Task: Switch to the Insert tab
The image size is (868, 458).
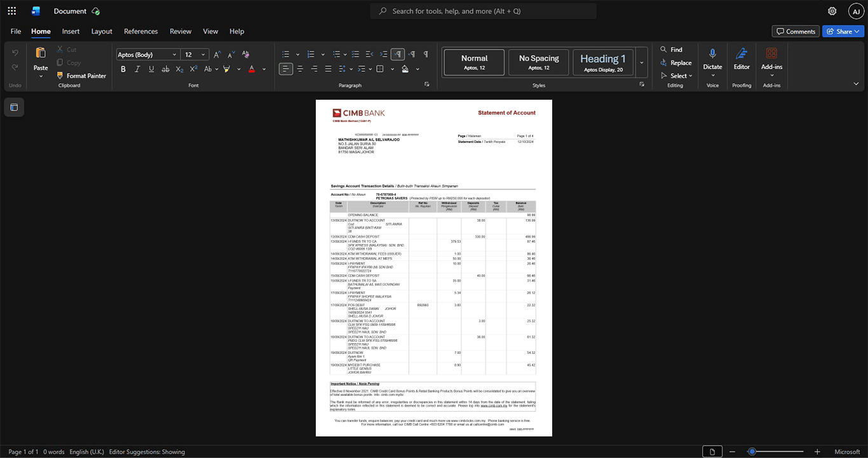Action: (71, 31)
